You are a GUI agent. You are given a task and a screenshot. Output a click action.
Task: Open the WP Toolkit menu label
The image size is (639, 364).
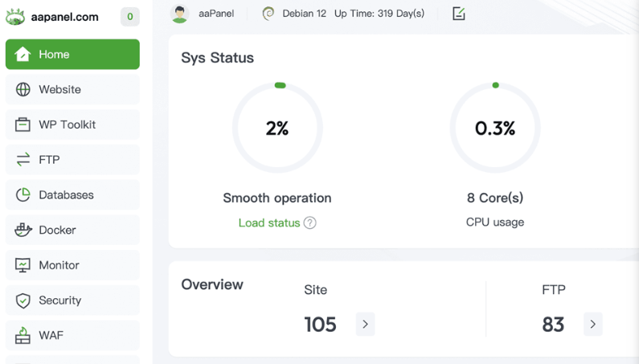point(68,125)
